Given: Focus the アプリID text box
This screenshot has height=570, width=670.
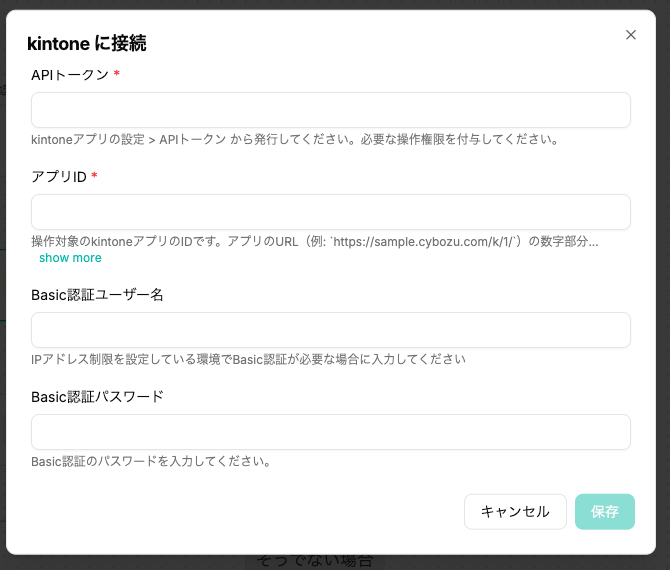Looking at the screenshot, I should [x=330, y=212].
